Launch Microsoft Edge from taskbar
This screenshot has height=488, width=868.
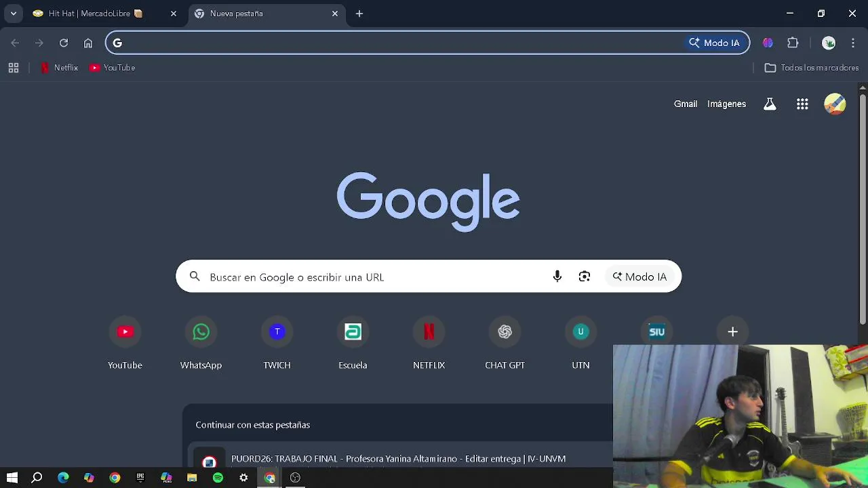(x=63, y=478)
